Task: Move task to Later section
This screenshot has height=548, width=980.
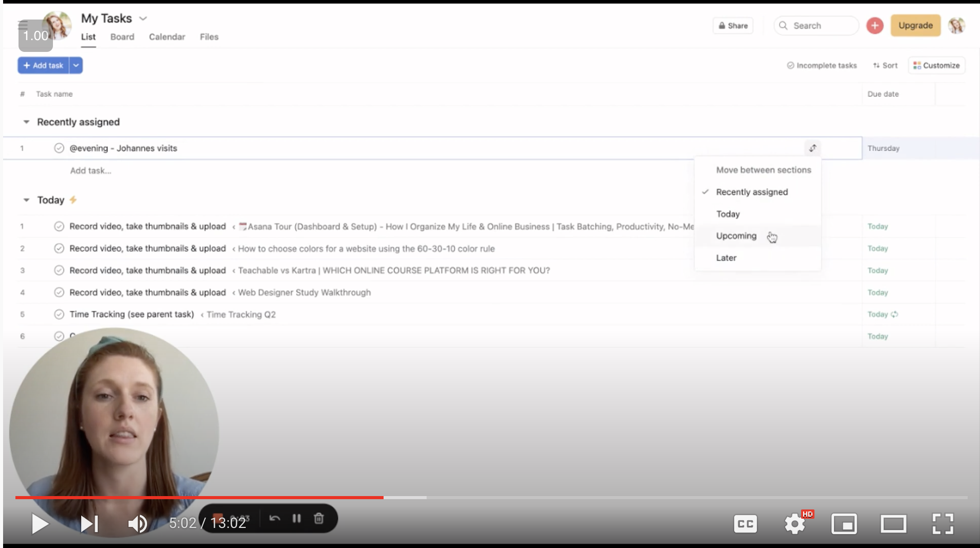Action: click(757, 258)
